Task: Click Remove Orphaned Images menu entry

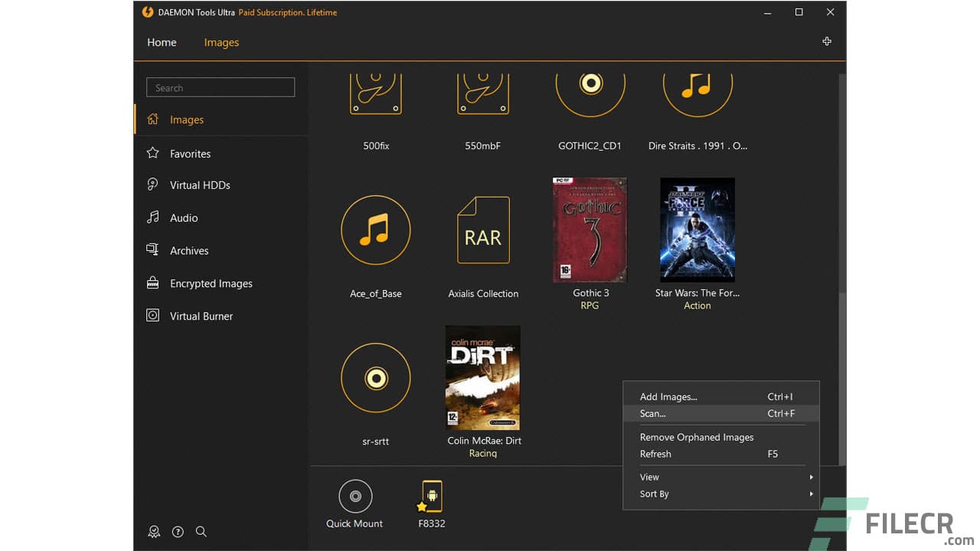Action: [x=697, y=437]
